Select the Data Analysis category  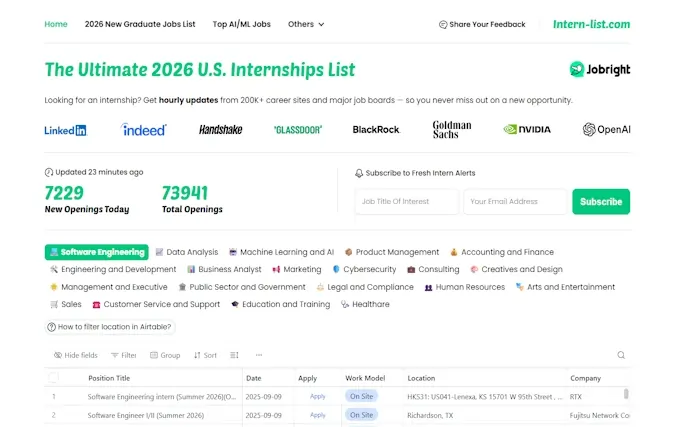point(187,252)
